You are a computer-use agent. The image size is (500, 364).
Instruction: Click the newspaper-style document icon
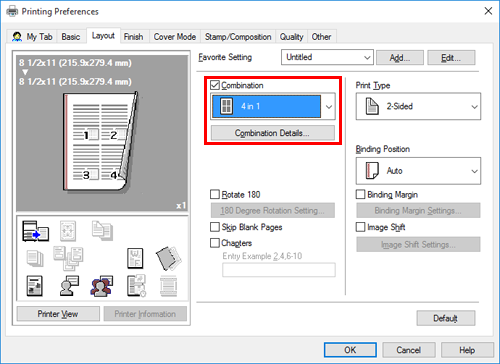pos(35,286)
